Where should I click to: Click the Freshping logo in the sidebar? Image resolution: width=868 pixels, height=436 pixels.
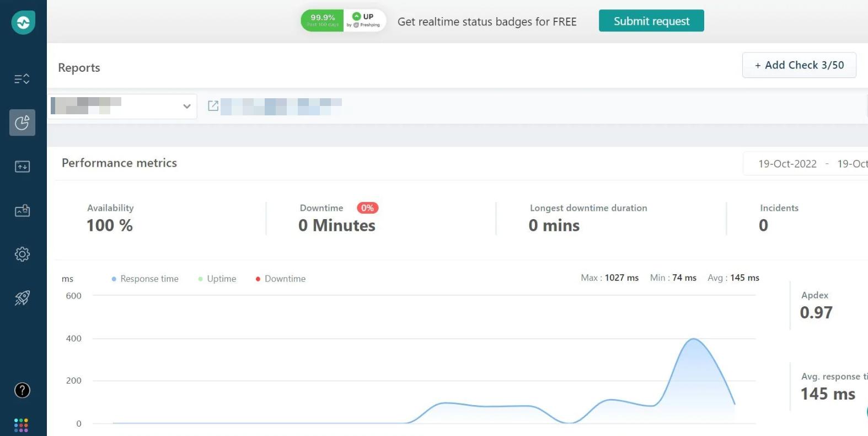coord(23,23)
